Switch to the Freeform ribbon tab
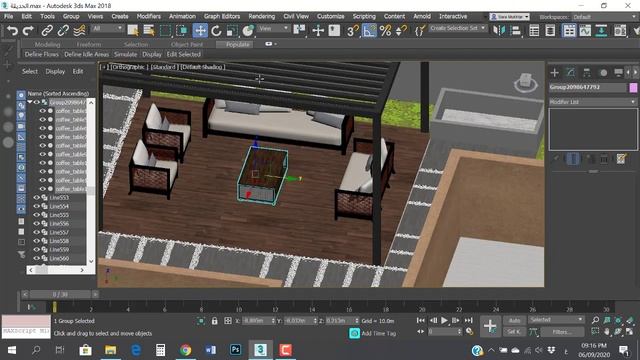The height and width of the screenshot is (360, 640). click(89, 44)
